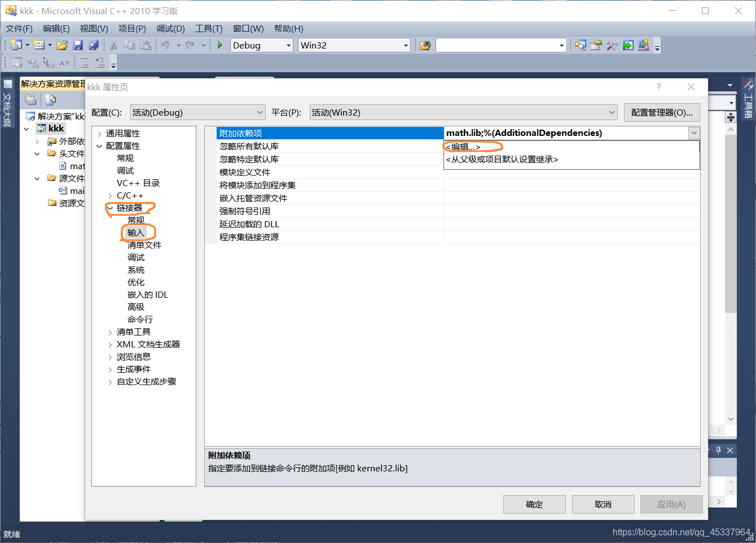Click the 配置管理器(O)... button
The width and height of the screenshot is (756, 543).
click(662, 112)
